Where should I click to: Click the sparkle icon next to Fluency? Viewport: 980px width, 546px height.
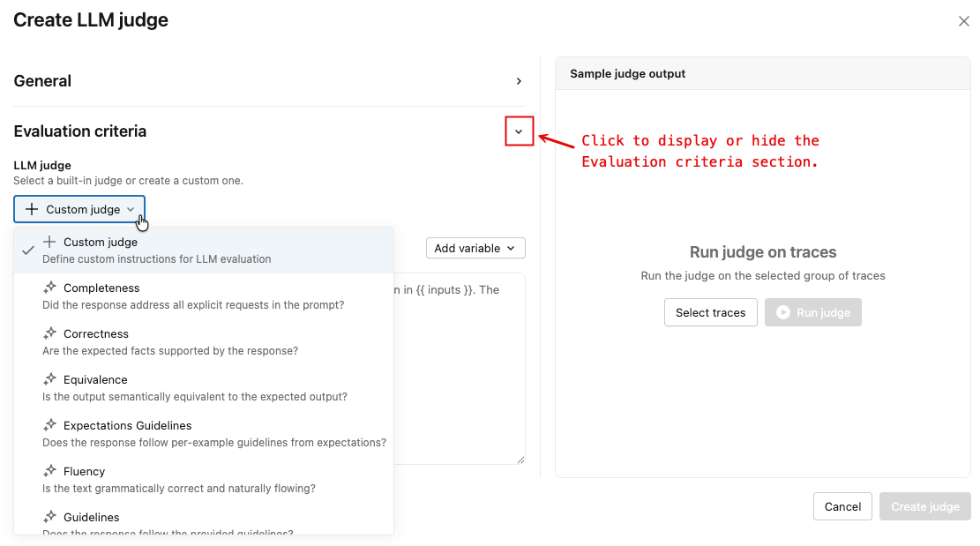click(50, 471)
